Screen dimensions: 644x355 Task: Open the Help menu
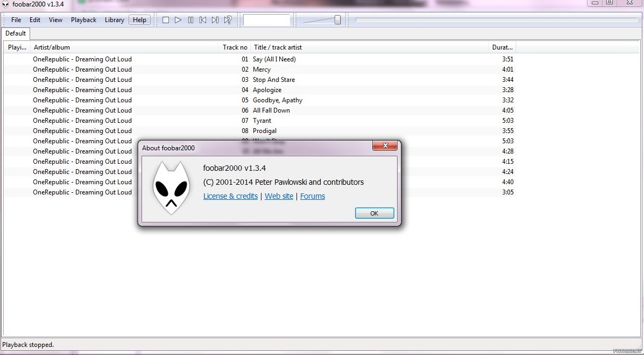tap(140, 20)
